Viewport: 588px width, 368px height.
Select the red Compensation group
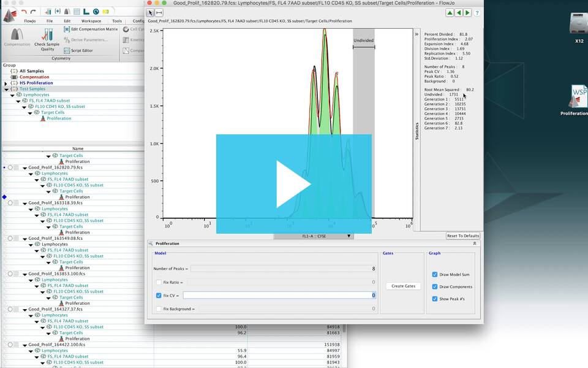point(34,77)
